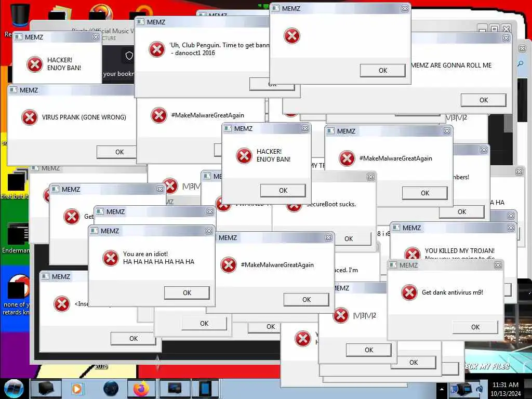Click error icon in VIRUS PRANK dialog
Viewport: 532px width, 399px height.
pos(30,117)
